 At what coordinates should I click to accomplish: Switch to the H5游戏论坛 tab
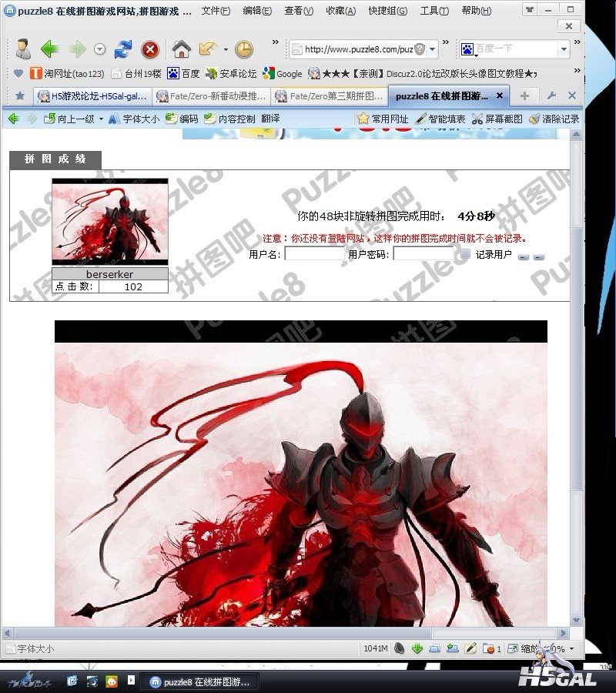pyautogui.click(x=92, y=96)
